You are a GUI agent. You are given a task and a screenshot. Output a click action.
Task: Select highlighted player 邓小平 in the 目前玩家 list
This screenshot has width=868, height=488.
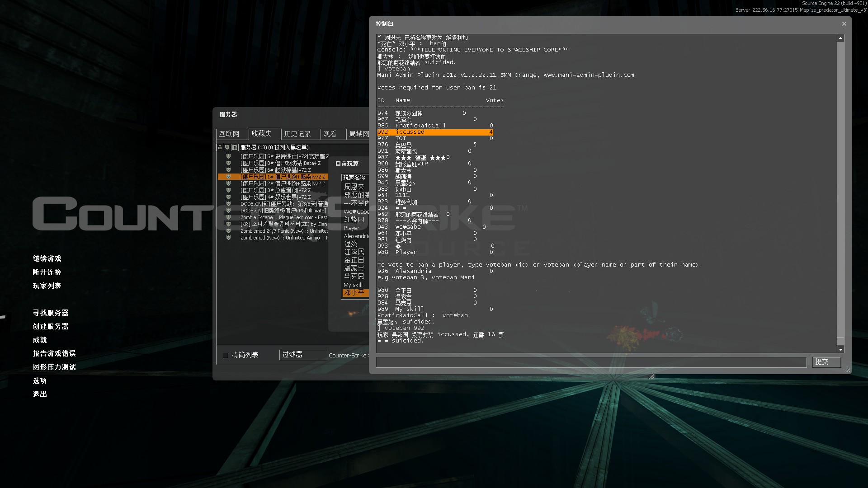pyautogui.click(x=355, y=293)
